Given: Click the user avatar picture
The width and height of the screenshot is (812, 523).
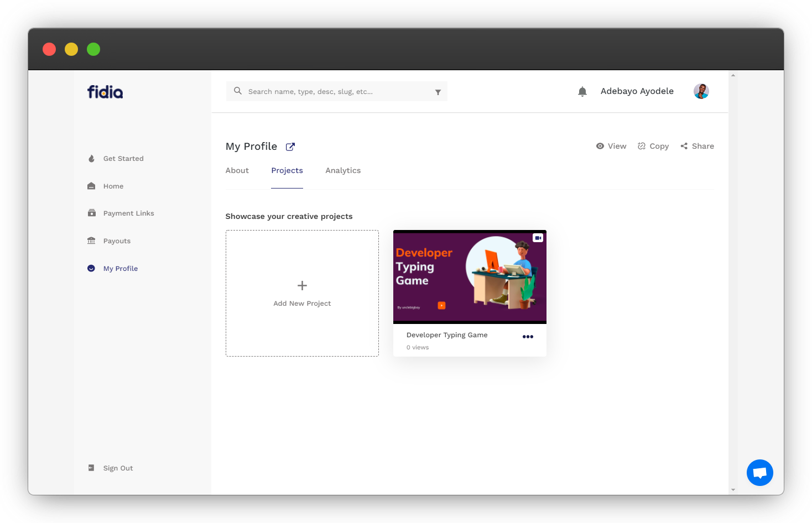Looking at the screenshot, I should click(701, 91).
